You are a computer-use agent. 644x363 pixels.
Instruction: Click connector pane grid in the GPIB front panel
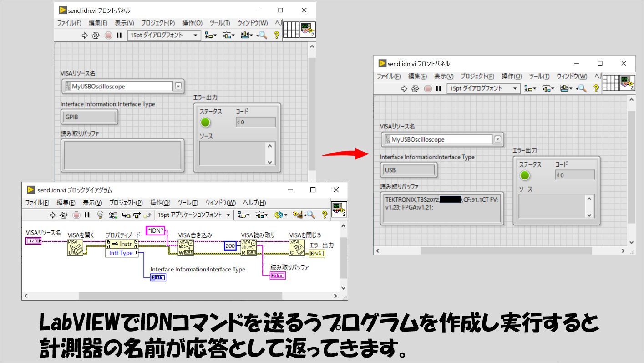[290, 30]
